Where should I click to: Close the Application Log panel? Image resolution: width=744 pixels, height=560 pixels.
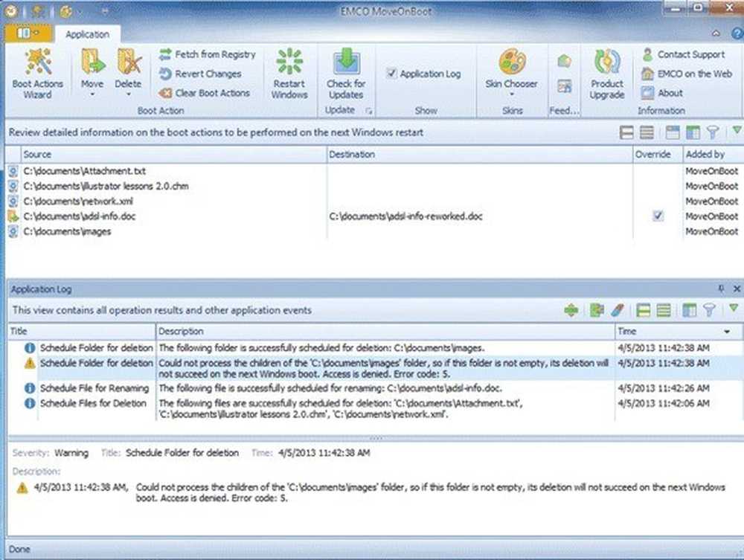[737, 289]
